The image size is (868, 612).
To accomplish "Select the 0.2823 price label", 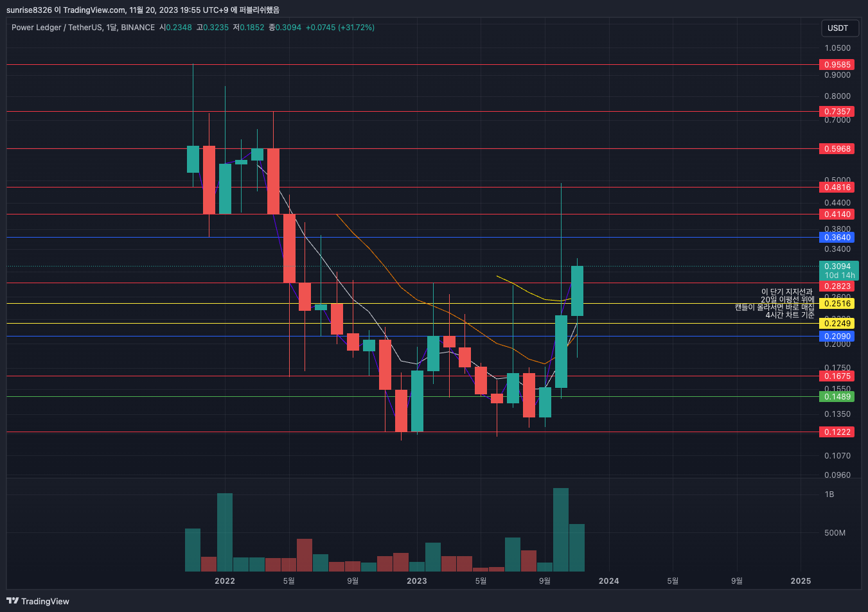I will [x=837, y=286].
